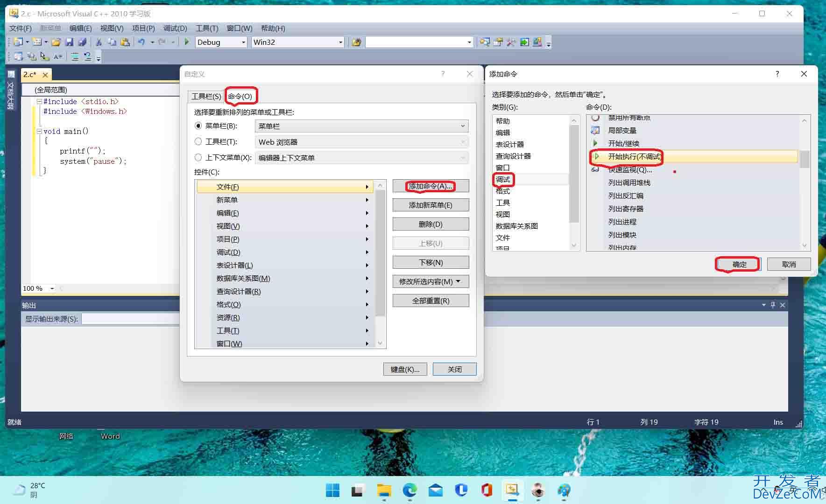Click the Display Word Completion icon
Image resolution: width=826 pixels, height=504 pixels.
coord(57,56)
